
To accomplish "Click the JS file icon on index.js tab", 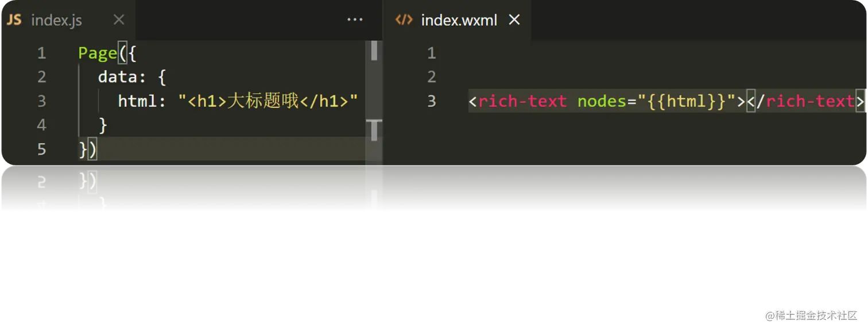I will pos(14,20).
